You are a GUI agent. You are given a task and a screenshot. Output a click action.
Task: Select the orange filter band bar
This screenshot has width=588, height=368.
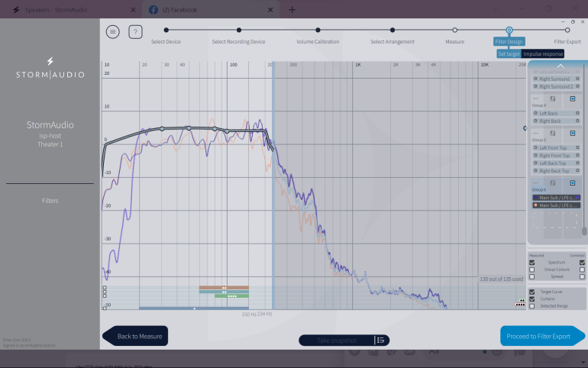[x=224, y=288]
